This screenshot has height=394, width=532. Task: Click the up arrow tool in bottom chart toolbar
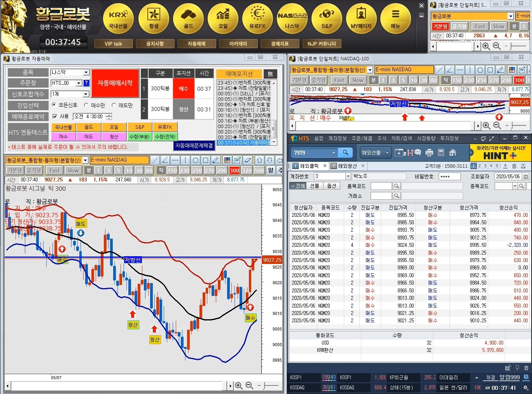259,160
